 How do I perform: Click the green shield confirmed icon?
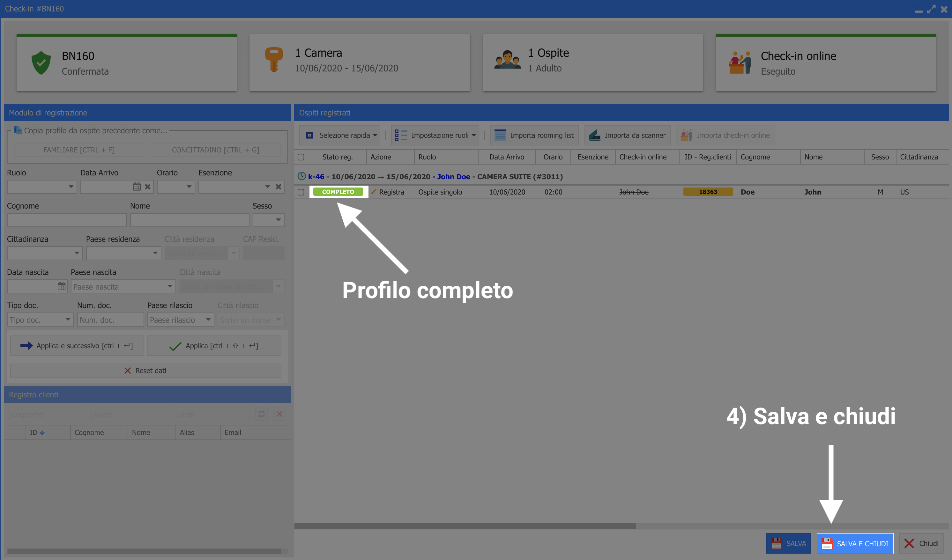41,63
